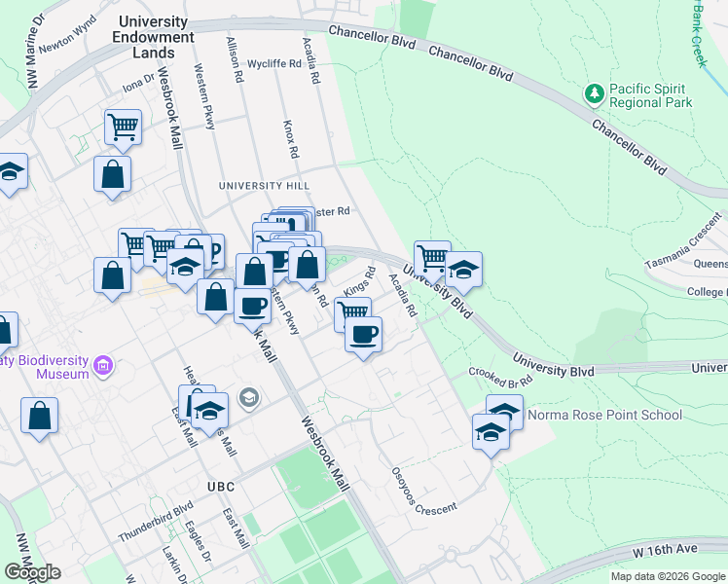Click the shopping bag marker above Western Pkwy label
The image size is (728, 584).
point(254,272)
